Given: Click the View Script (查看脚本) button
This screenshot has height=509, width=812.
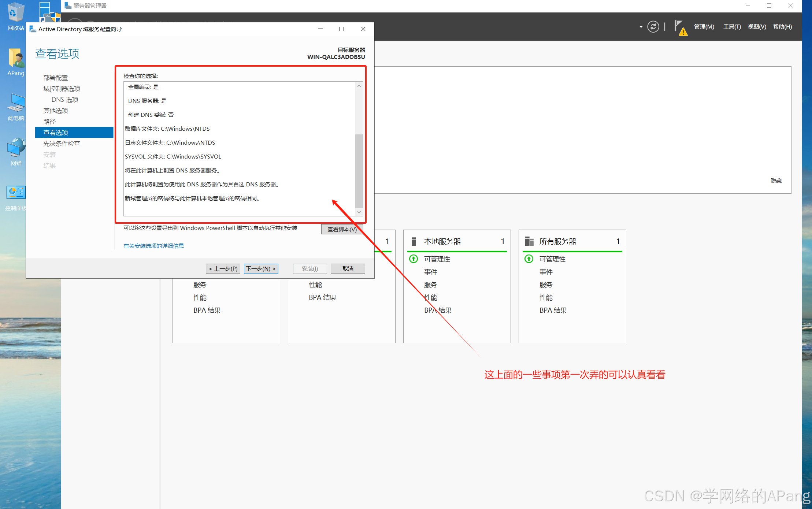Looking at the screenshot, I should tap(341, 229).
